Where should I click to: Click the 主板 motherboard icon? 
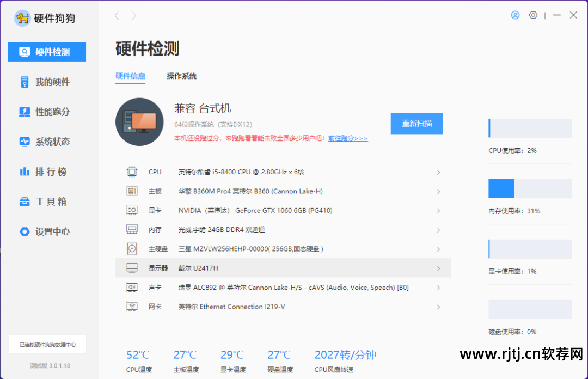[x=132, y=191]
